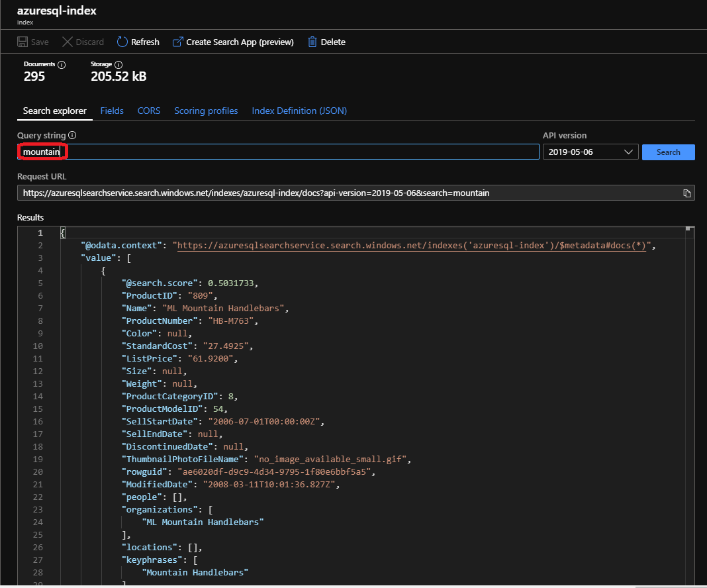Switch to Index Definition (JSON) tab
The width and height of the screenshot is (707, 588).
click(299, 111)
